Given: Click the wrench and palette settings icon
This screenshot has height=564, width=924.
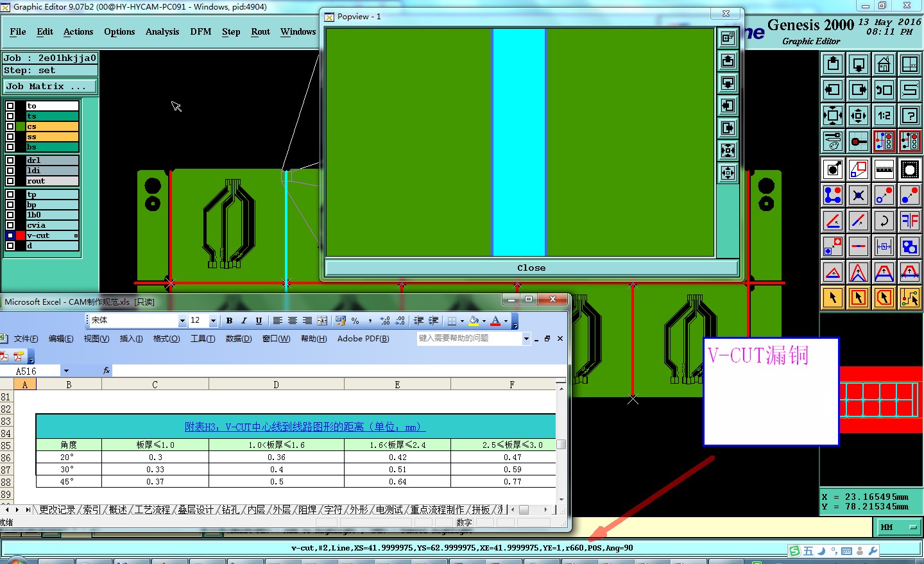Looking at the screenshot, I should tap(833, 141).
